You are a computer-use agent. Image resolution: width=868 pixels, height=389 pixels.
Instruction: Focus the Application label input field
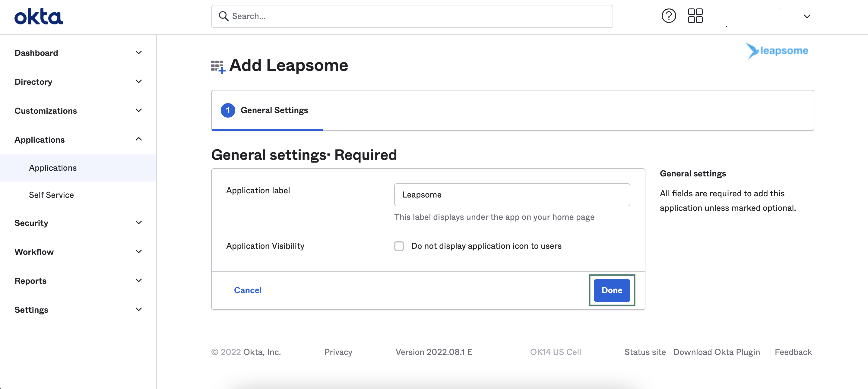click(512, 195)
